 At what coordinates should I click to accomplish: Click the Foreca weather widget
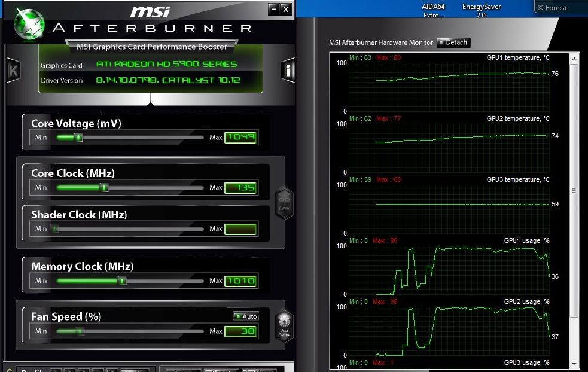tap(560, 7)
